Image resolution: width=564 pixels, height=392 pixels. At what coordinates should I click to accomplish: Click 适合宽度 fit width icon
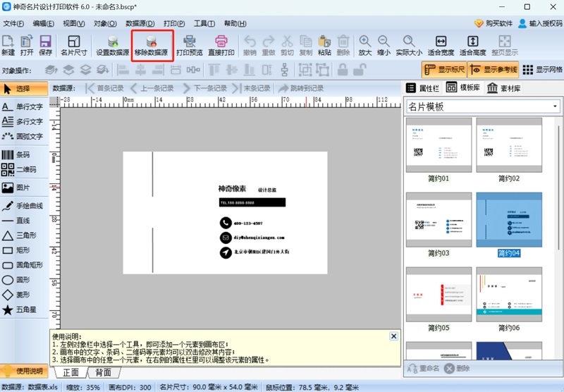point(441,45)
